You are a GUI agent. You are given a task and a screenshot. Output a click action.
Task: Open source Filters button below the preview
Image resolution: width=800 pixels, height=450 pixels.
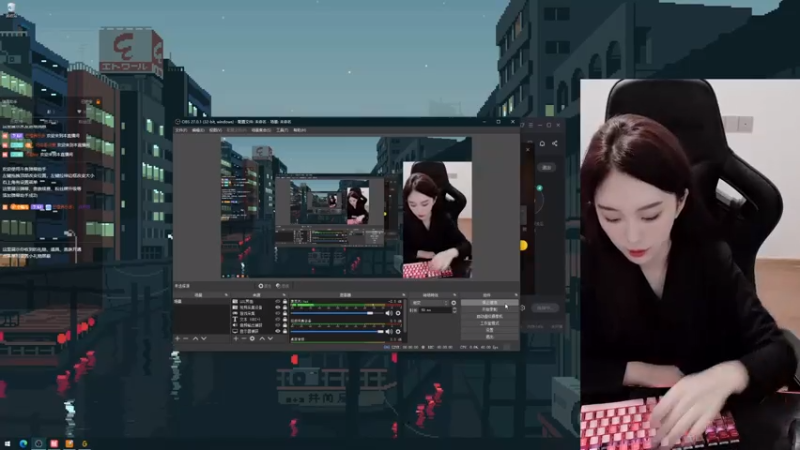coord(283,286)
